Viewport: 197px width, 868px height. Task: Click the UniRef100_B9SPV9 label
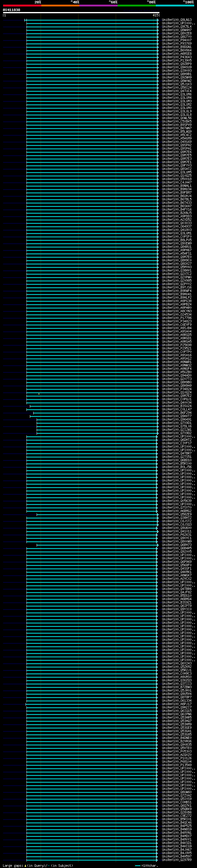[x=177, y=125]
